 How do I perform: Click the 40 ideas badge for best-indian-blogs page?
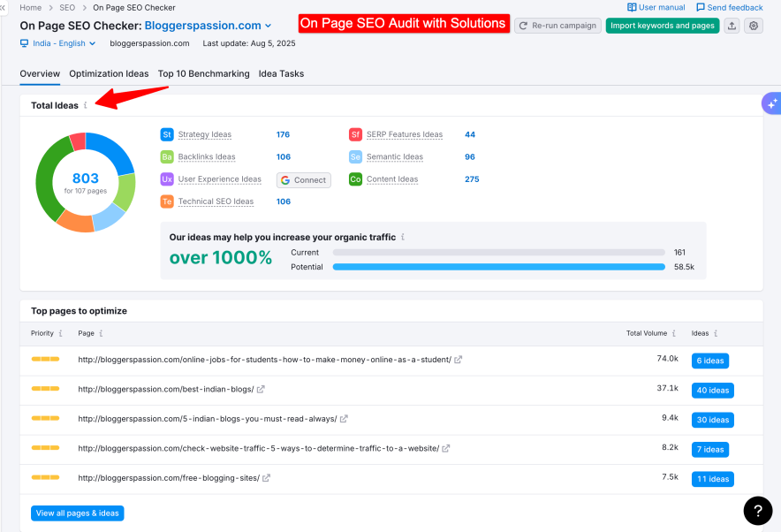712,390
